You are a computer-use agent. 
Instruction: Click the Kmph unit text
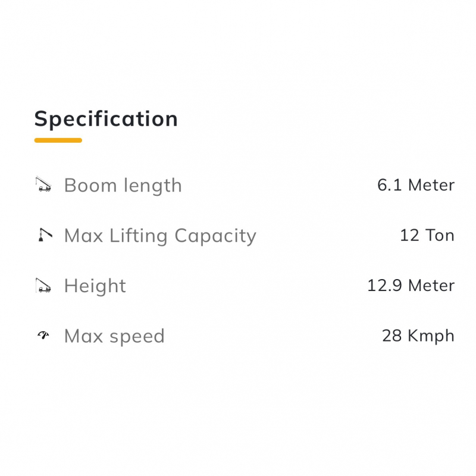pyautogui.click(x=431, y=336)
